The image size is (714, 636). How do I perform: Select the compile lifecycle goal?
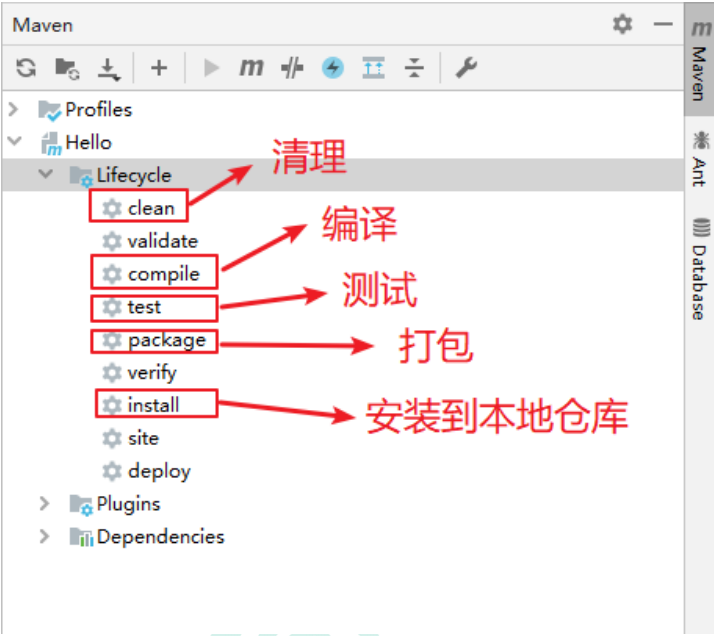[x=164, y=274]
